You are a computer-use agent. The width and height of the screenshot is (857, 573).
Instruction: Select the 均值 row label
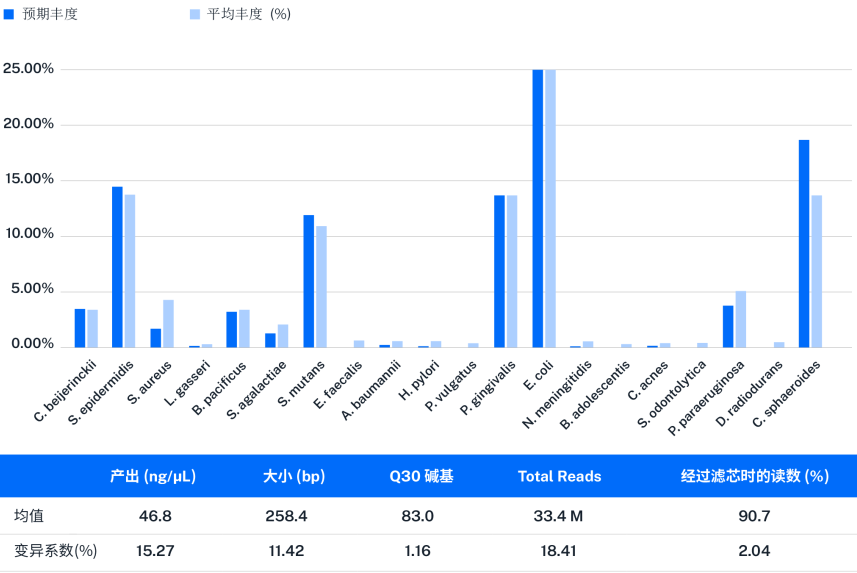pyautogui.click(x=29, y=516)
